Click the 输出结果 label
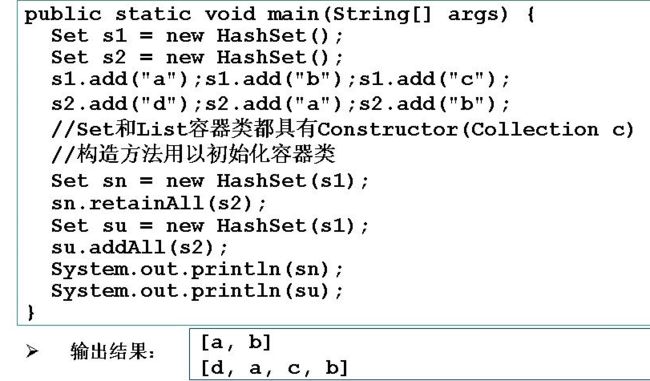This screenshot has height=381, width=650. pyautogui.click(x=112, y=352)
